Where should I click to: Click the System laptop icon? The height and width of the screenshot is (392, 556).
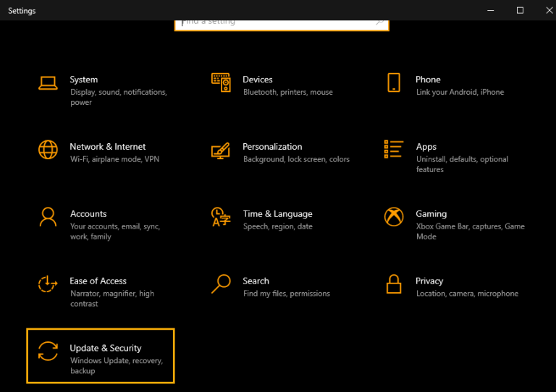pyautogui.click(x=48, y=82)
